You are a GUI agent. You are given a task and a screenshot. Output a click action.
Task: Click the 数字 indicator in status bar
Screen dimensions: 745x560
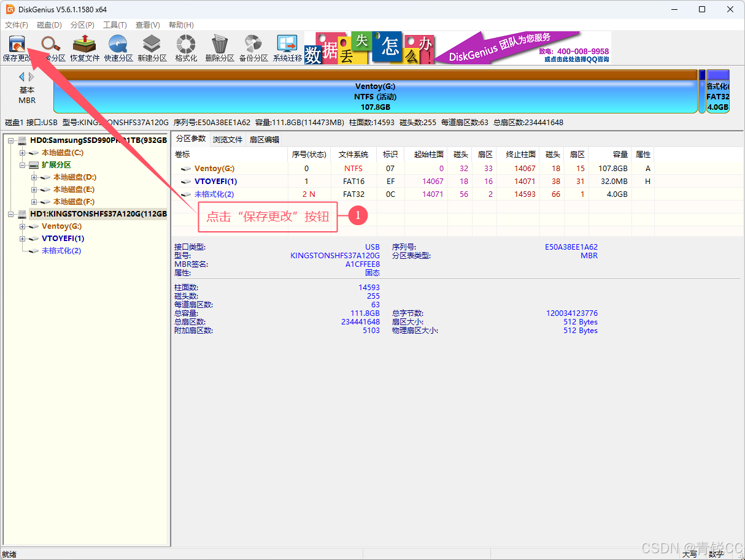click(x=715, y=554)
